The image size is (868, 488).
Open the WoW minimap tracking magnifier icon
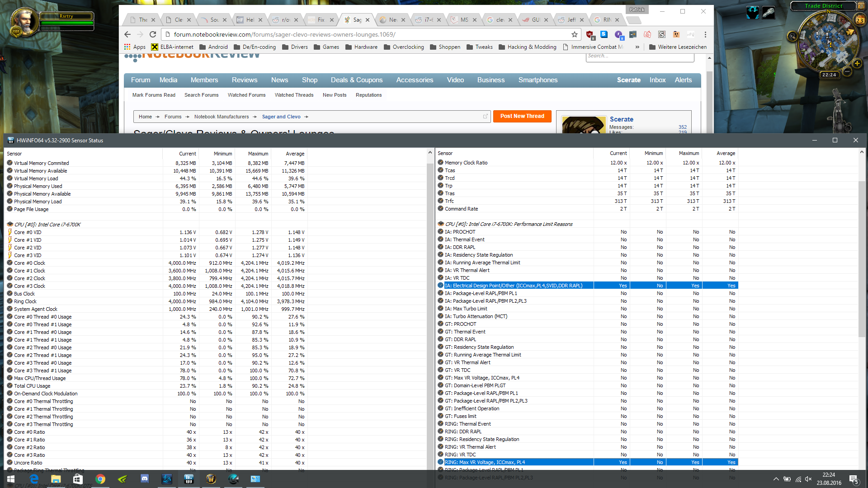[x=792, y=37]
